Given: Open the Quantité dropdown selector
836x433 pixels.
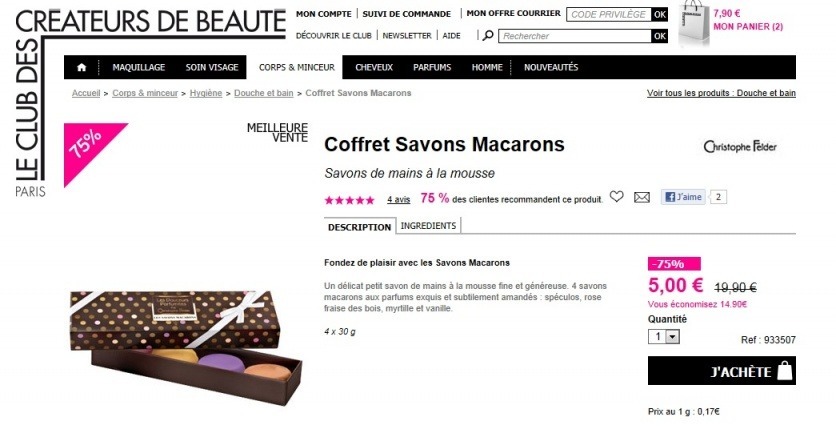Looking at the screenshot, I should (x=664, y=336).
